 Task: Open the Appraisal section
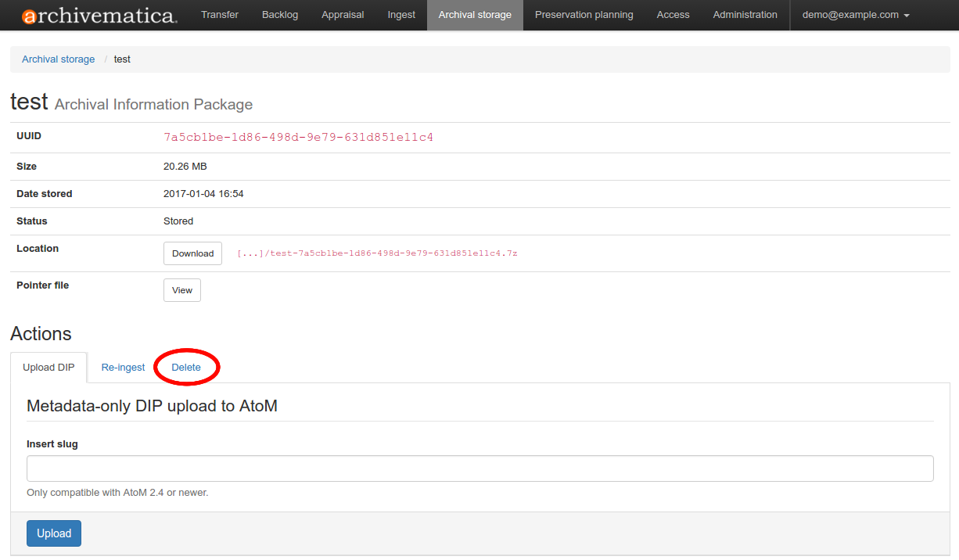click(x=343, y=15)
